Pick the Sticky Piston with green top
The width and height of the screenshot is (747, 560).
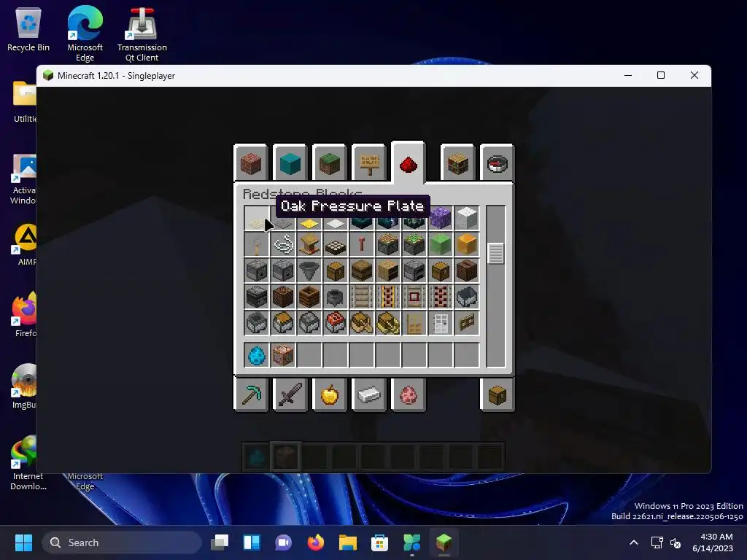pos(414,245)
